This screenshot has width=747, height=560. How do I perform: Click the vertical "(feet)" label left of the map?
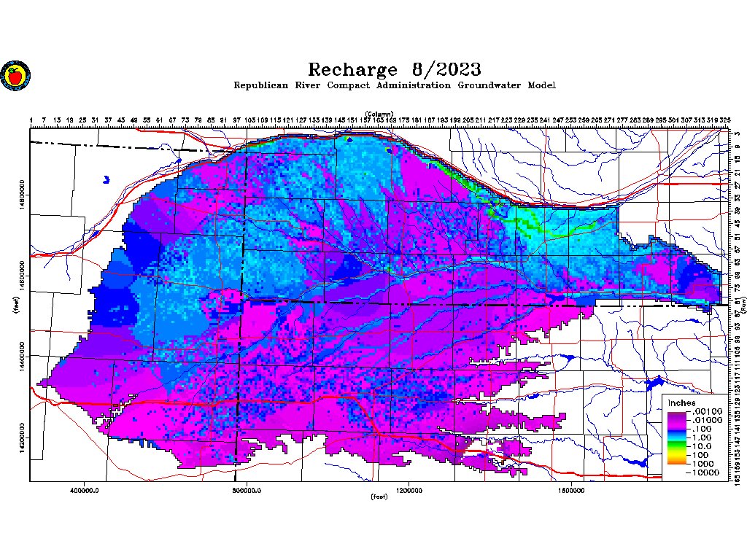click(17, 305)
